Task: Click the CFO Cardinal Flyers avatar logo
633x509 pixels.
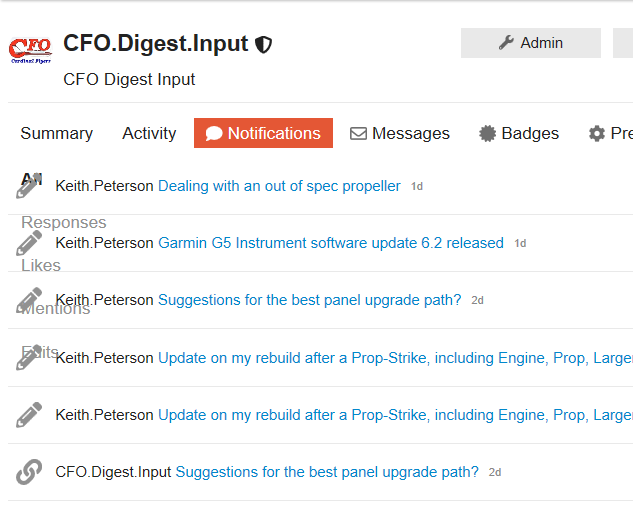Action: pos(30,50)
